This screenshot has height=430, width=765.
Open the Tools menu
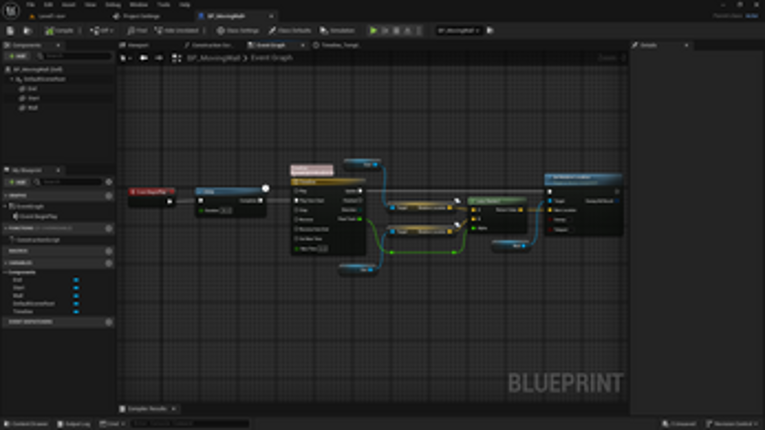coord(163,4)
